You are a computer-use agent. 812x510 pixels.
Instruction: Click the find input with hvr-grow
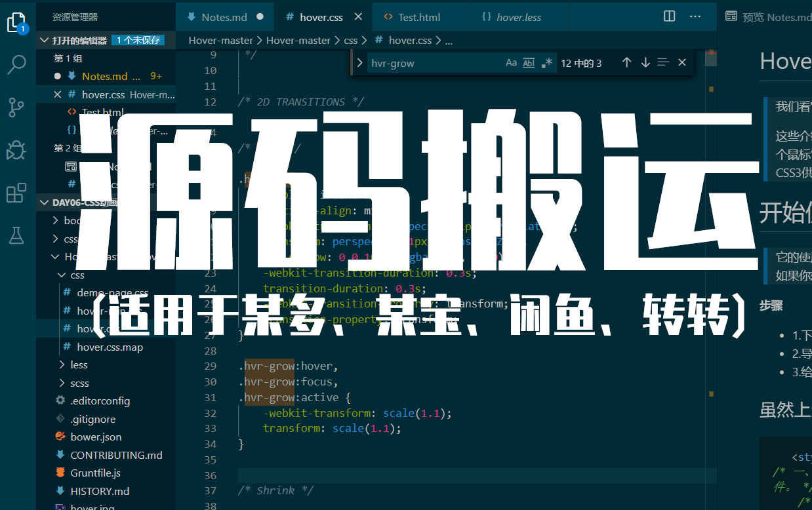click(x=433, y=64)
